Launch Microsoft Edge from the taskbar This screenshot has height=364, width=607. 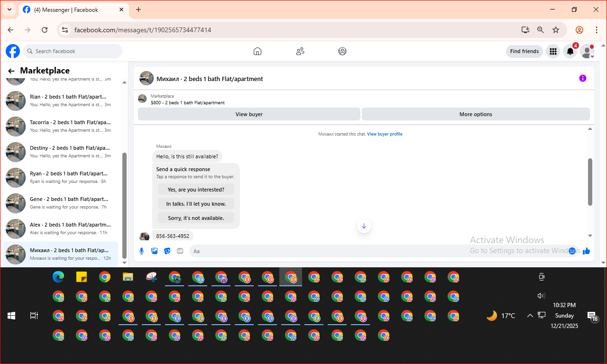point(58,277)
